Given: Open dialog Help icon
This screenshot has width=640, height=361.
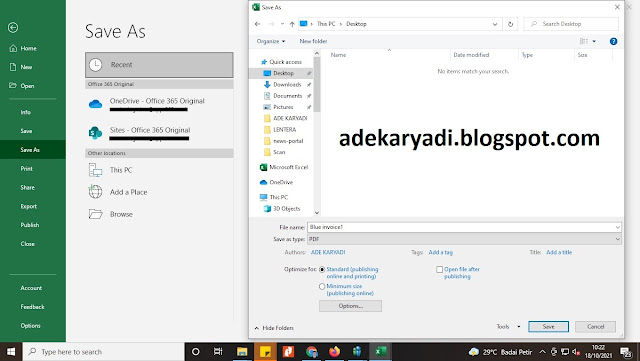Looking at the screenshot, I should 613,41.
